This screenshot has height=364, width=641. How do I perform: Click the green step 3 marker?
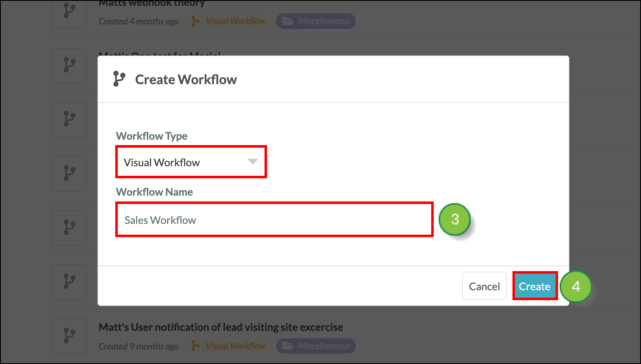[455, 219]
